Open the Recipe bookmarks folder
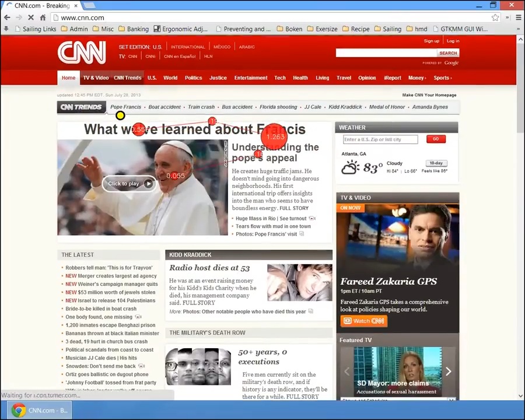 coord(356,29)
